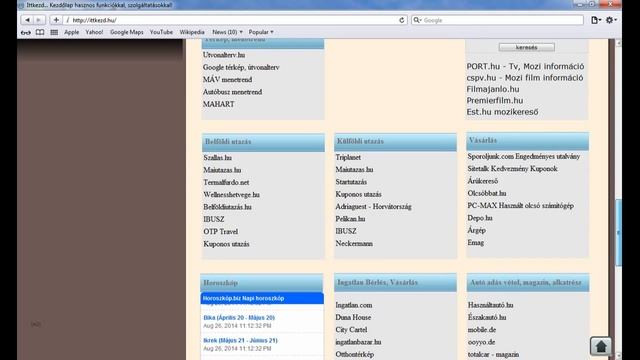Open the Termalfurdo.net link
Viewport: 640px width, 360px height.
(x=226, y=182)
